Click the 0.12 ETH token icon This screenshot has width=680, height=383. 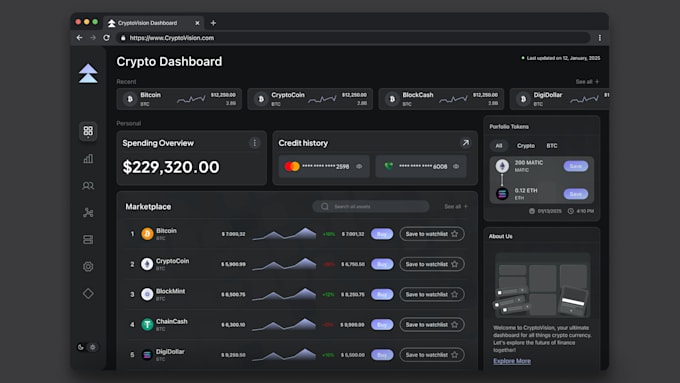tap(502, 193)
